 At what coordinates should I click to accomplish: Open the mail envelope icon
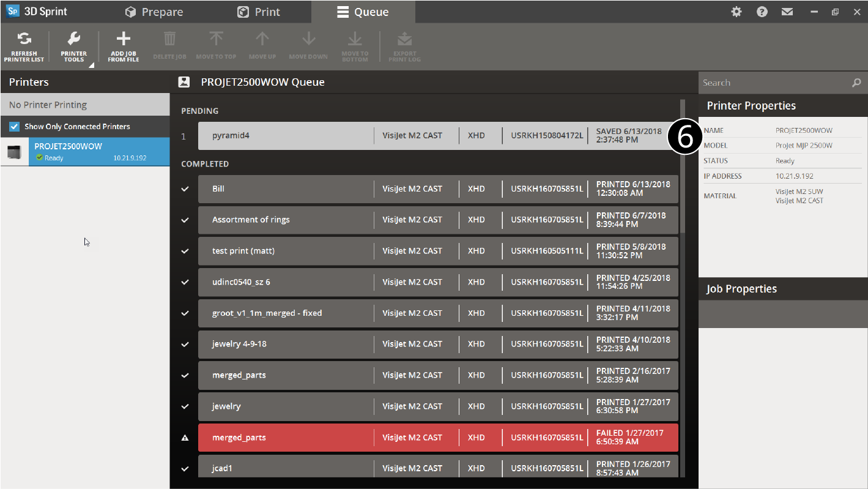(787, 12)
